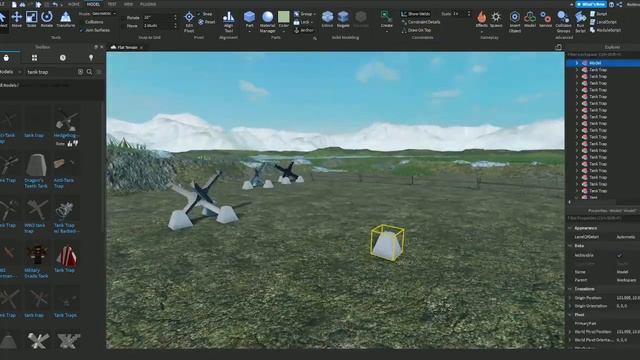Image resolution: width=640 pixels, height=360 pixels.
Task: Expand the selected Model in Explorer
Action: (x=577, y=63)
